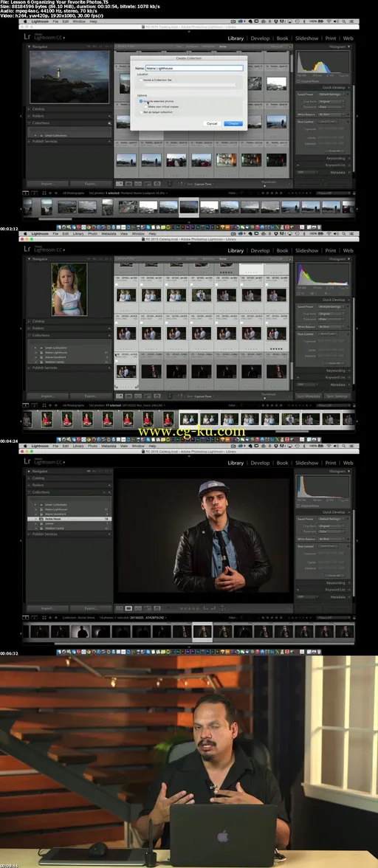Select Selene collection in third frame
This screenshot has width=378, height=868.
click(x=69, y=524)
